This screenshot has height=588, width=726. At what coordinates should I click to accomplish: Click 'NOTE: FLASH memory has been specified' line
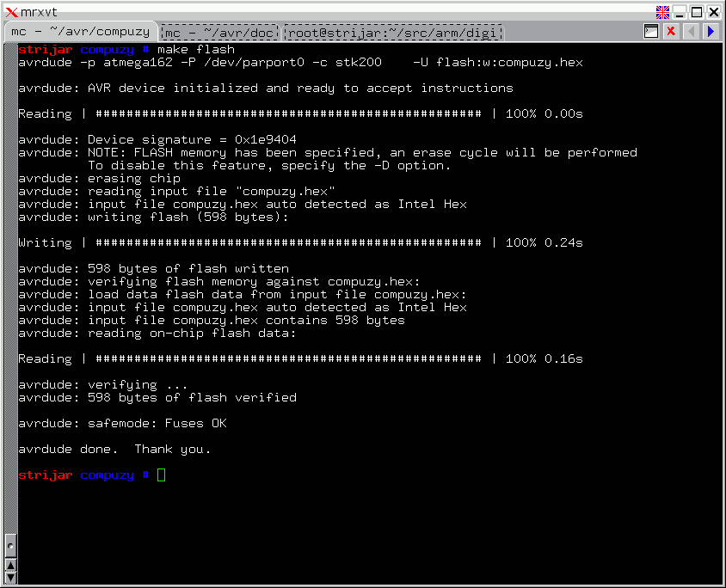pyautogui.click(x=328, y=153)
